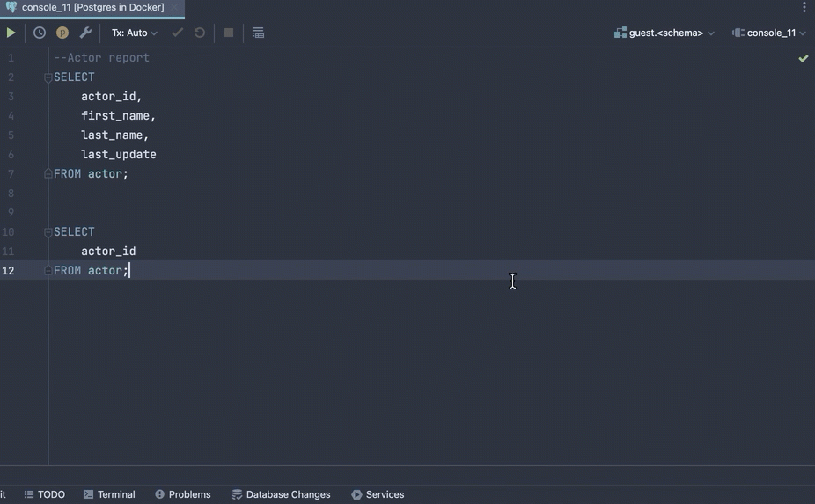The height and width of the screenshot is (504, 815).
Task: Open the console_11 session dropdown
Action: pos(769,33)
